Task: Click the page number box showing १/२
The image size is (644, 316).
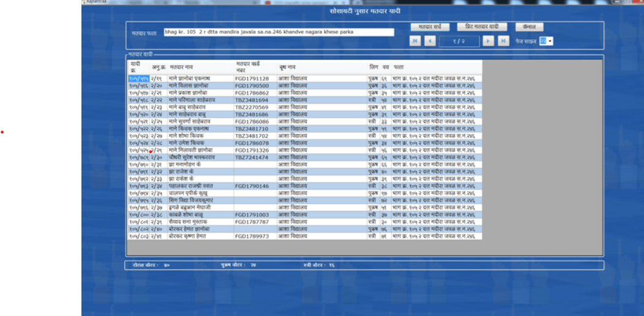Action: (459, 41)
